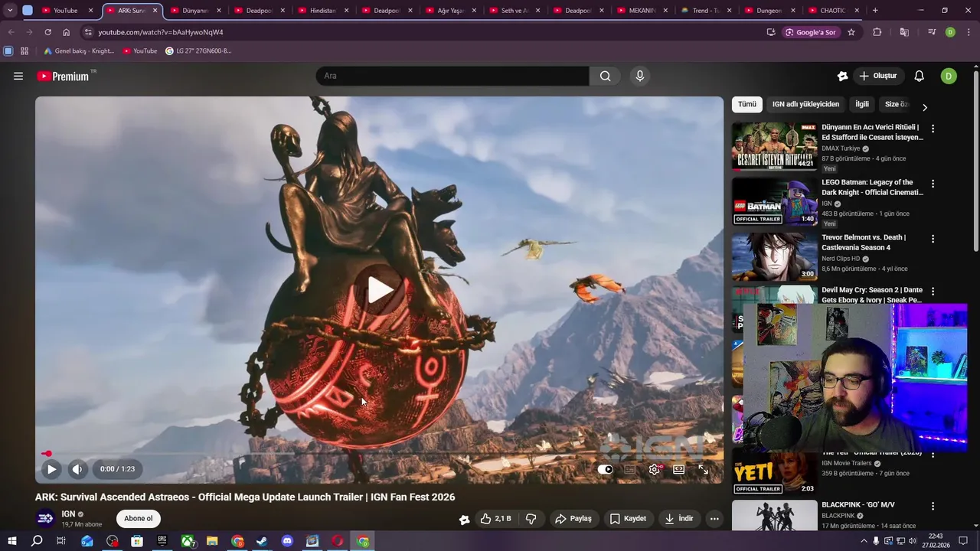Viewport: 980px width, 551px height.
Task: Like the video showing 2,1 B
Action: [495, 518]
